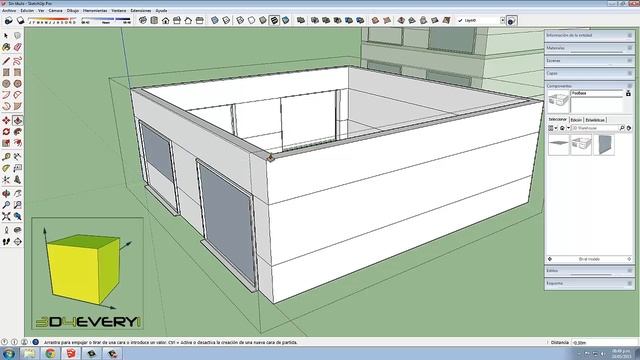Expand the Materiales panel
The height and width of the screenshot is (360, 640).
[x=589, y=48]
